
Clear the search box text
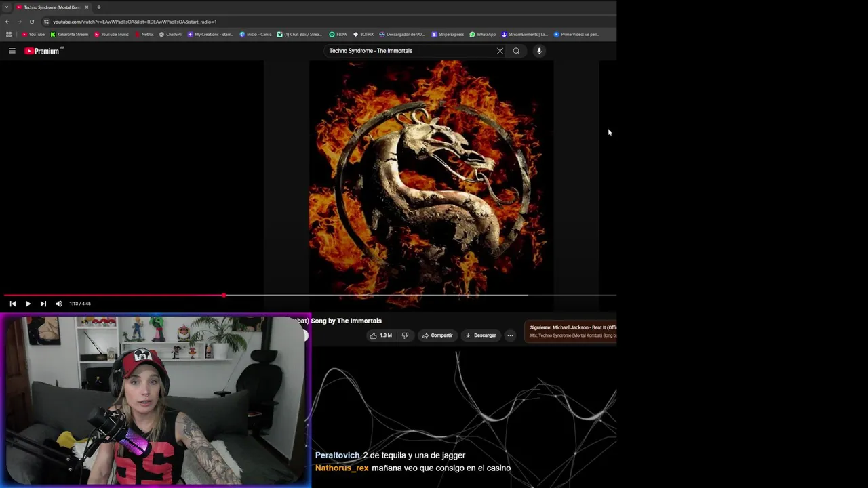coord(500,51)
